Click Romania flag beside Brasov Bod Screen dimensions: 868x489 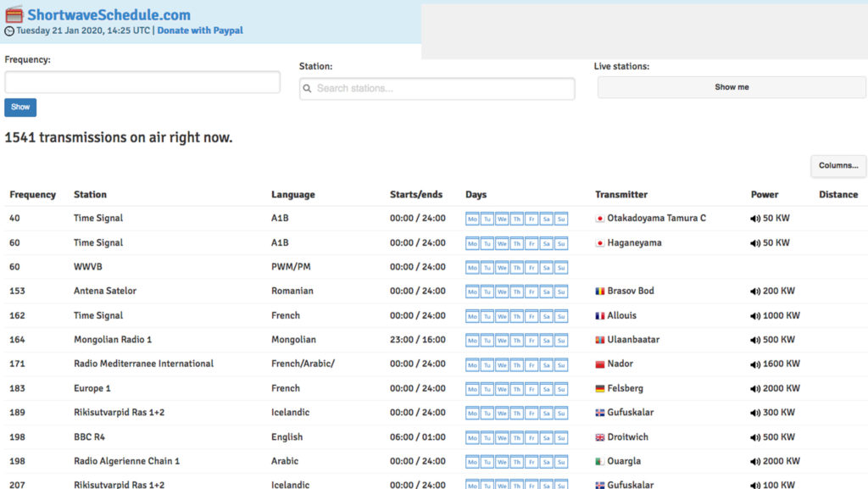point(599,291)
